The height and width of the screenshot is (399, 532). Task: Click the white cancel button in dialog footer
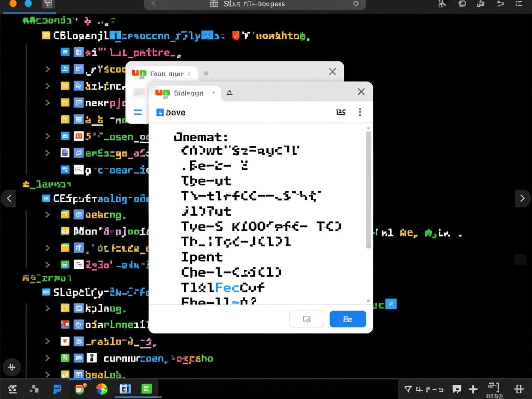[x=306, y=319]
